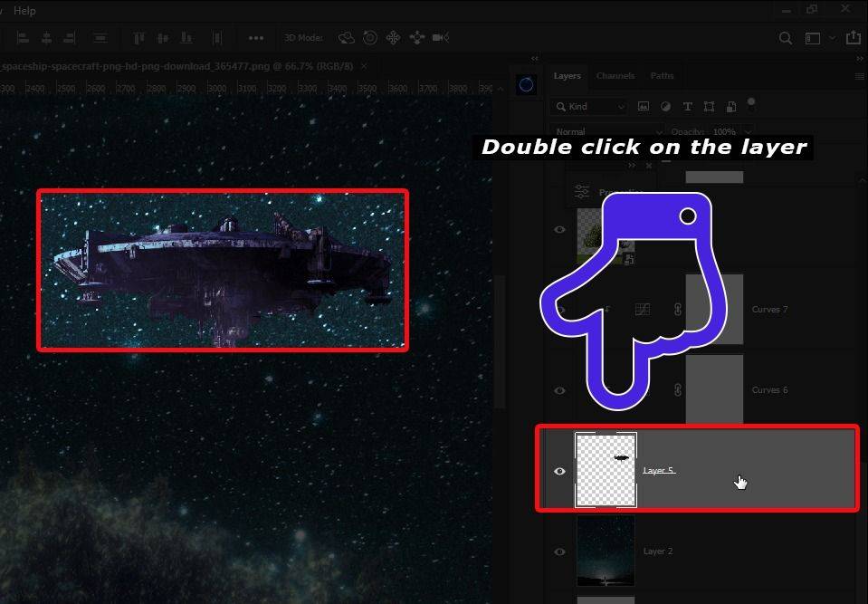Select the 3D slide camera icon
Screen dimensions: 868x604
417,38
